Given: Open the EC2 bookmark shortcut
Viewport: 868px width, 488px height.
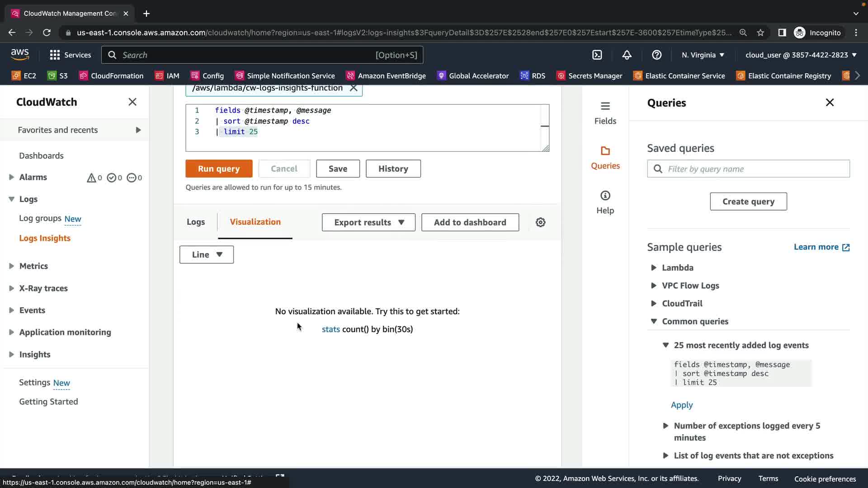Looking at the screenshot, I should [x=24, y=76].
